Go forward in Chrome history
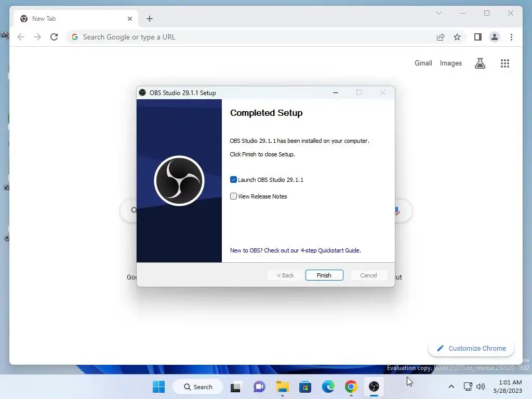 point(37,37)
